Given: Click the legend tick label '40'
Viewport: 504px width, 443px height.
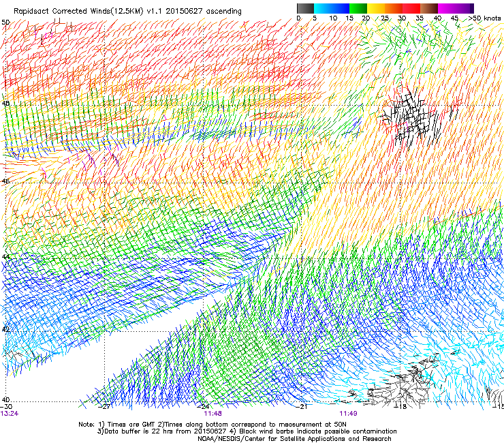Looking at the screenshot, I should [437, 18].
